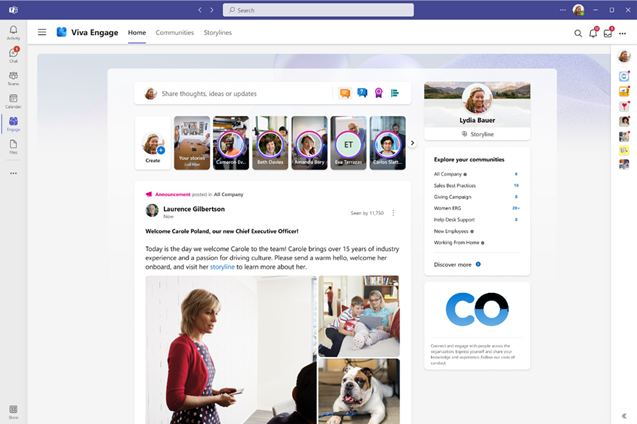
Task: Open the bulldog photo
Action: pyautogui.click(x=359, y=391)
